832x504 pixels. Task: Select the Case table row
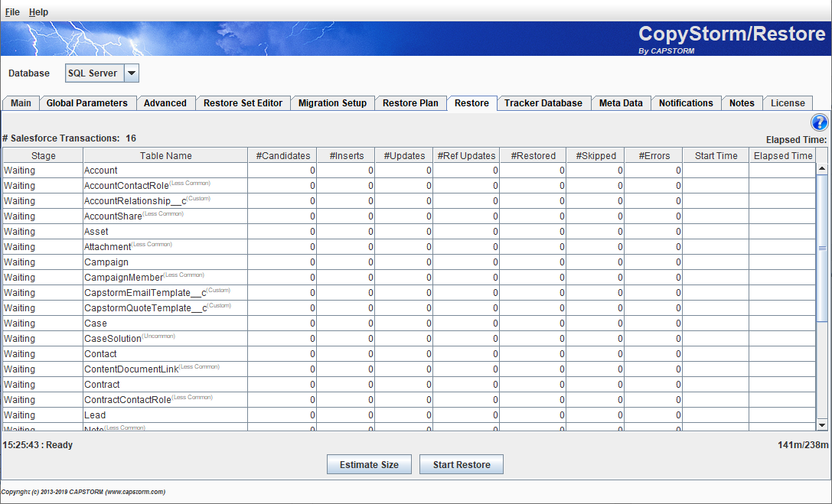409,324
